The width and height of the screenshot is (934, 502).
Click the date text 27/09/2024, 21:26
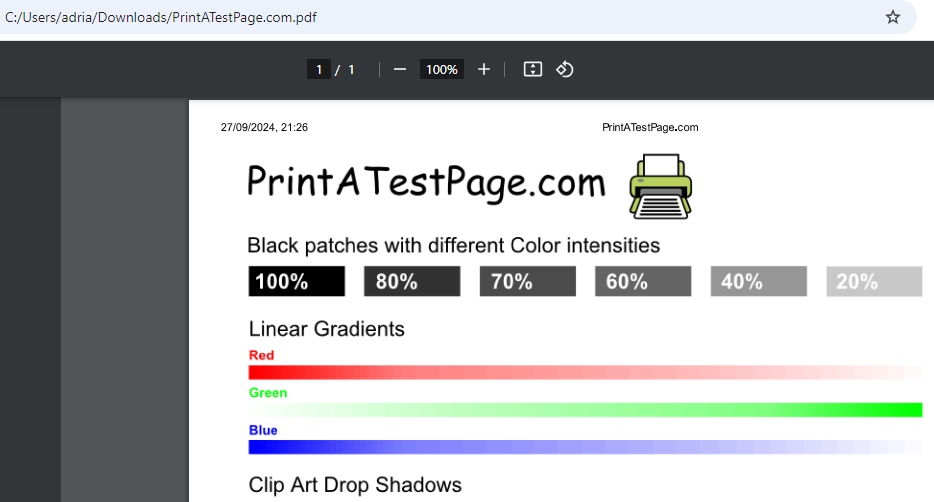coord(264,127)
